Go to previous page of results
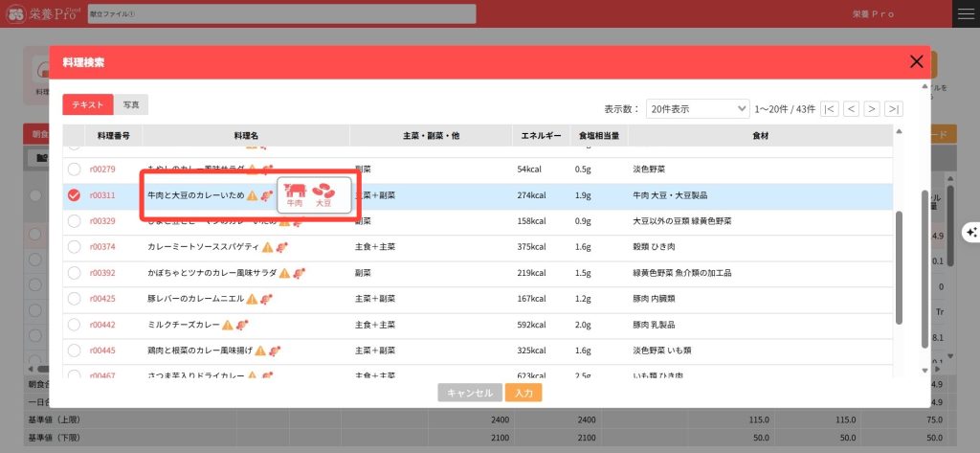The height and width of the screenshot is (453, 980). pyautogui.click(x=851, y=109)
